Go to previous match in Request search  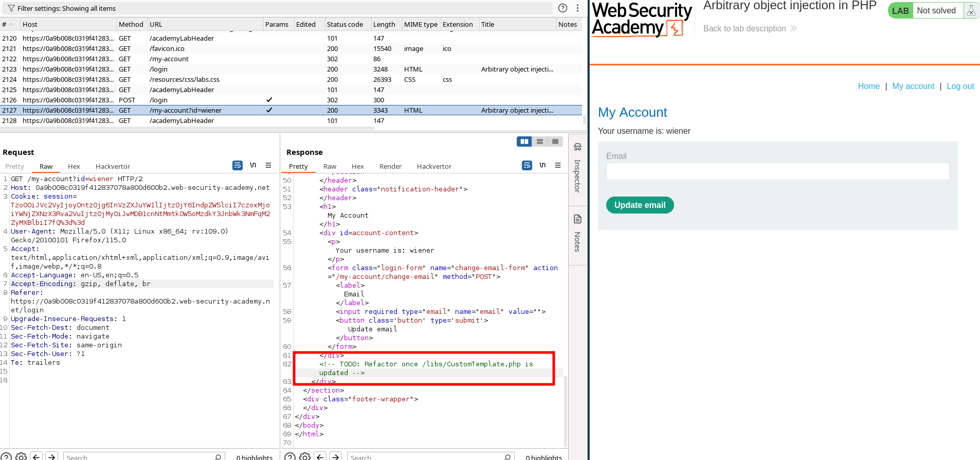(x=36, y=456)
